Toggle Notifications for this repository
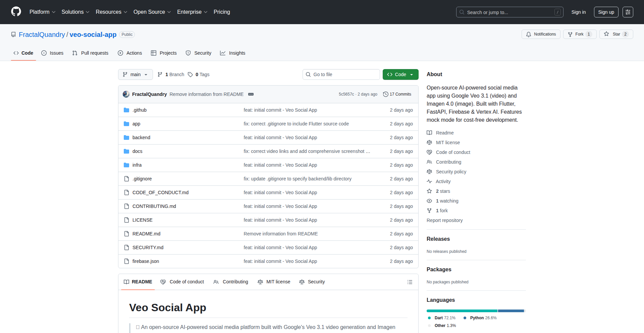Screen dimensions: 644x333 [541, 34]
